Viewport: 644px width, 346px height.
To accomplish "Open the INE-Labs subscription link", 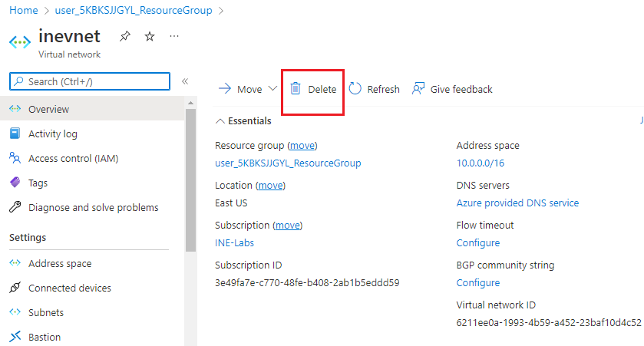I will pos(234,242).
